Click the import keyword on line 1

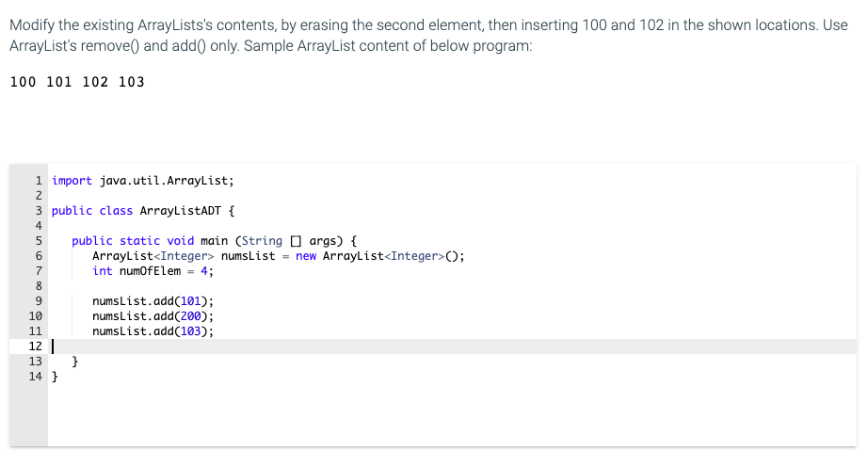(72, 181)
